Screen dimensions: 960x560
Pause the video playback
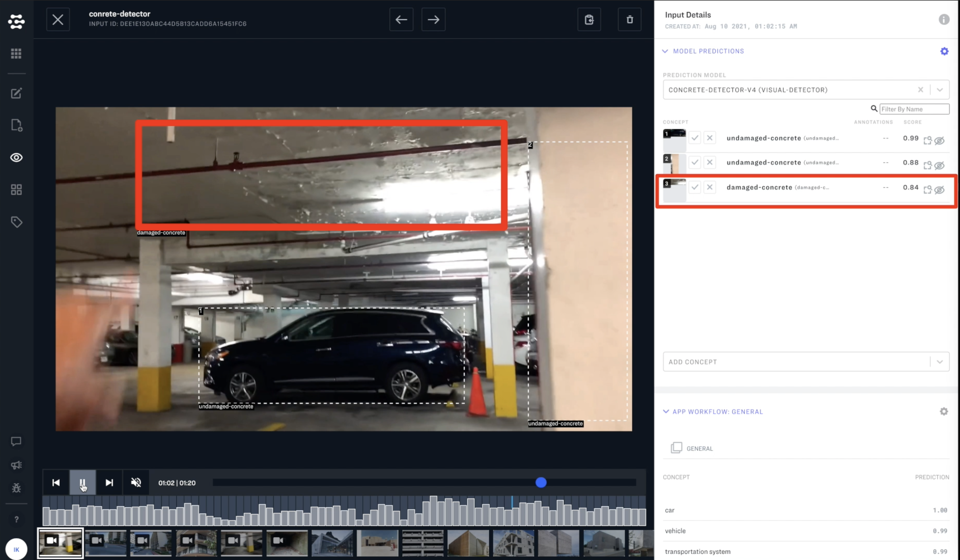[x=82, y=483]
